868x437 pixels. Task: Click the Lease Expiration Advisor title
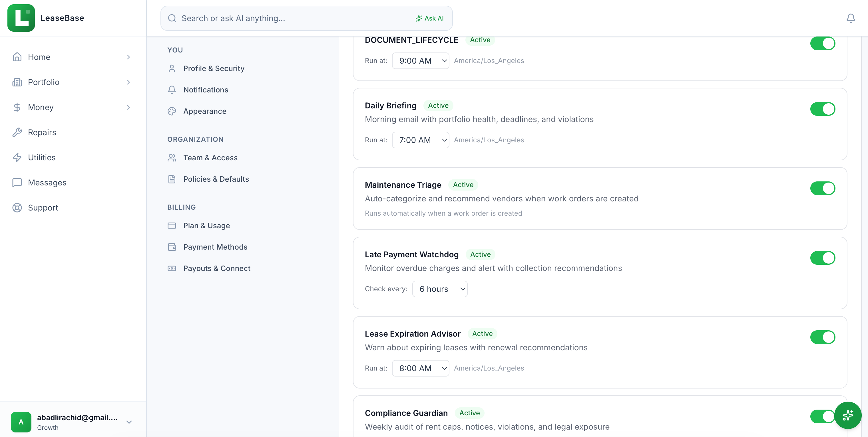click(412, 334)
